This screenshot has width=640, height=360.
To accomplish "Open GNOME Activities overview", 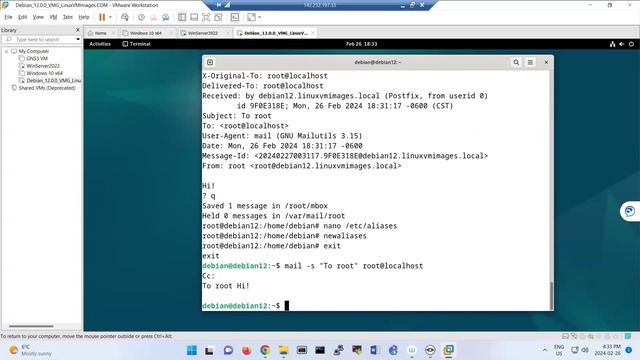I will (x=100, y=44).
